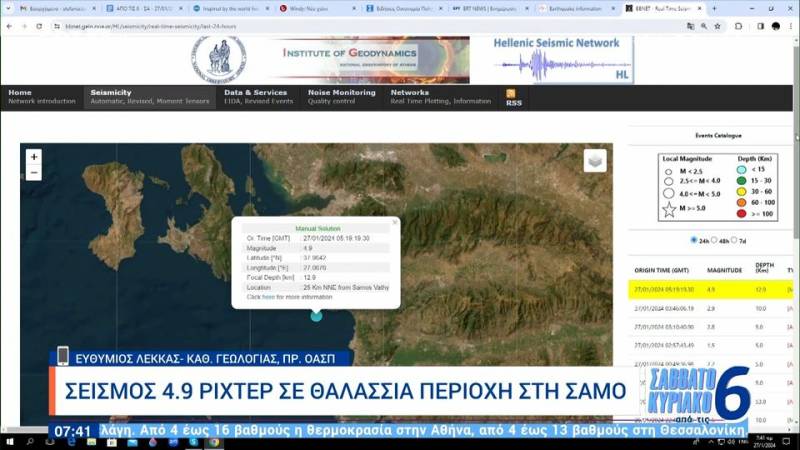
Task: Click the Events Catalogue heading
Action: [x=718, y=136]
